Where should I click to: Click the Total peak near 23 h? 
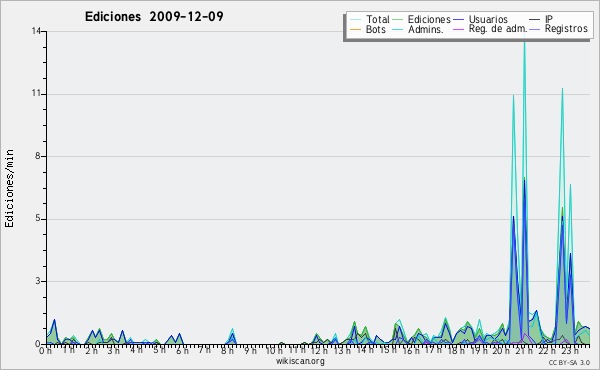click(562, 89)
